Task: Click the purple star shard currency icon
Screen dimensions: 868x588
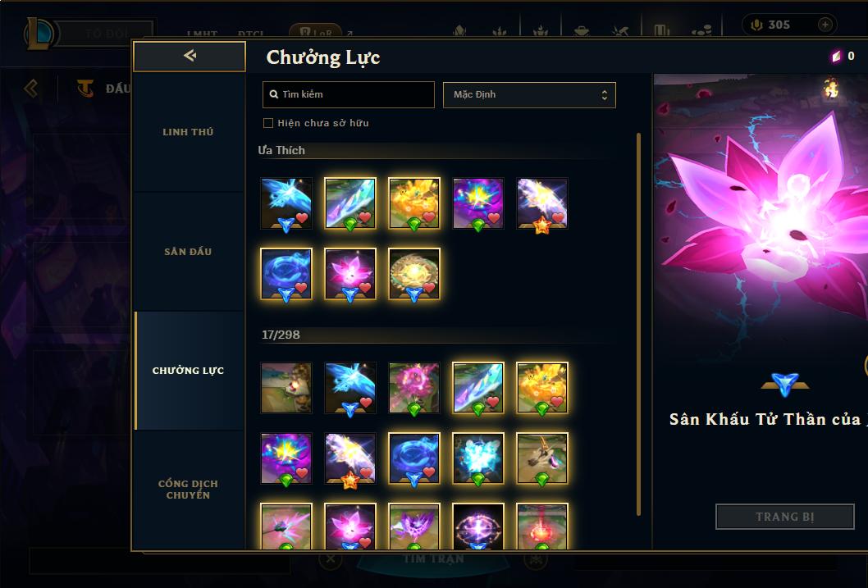Action: point(836,56)
